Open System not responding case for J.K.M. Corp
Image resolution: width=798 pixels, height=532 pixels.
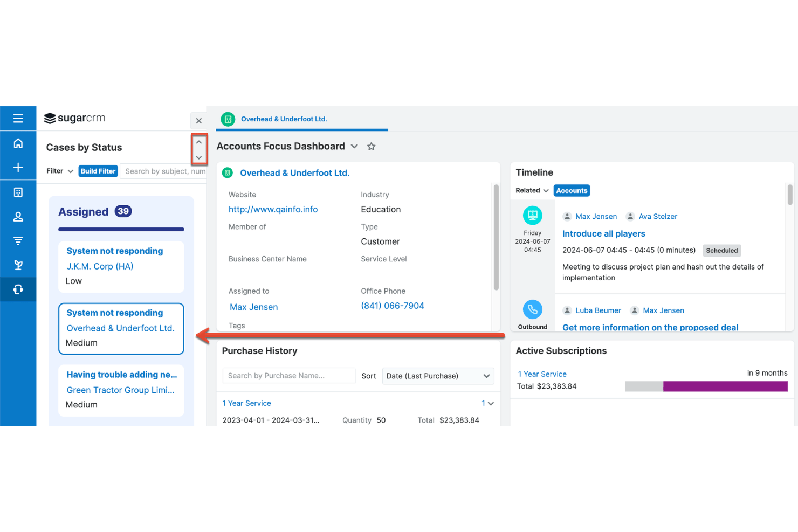[115, 251]
